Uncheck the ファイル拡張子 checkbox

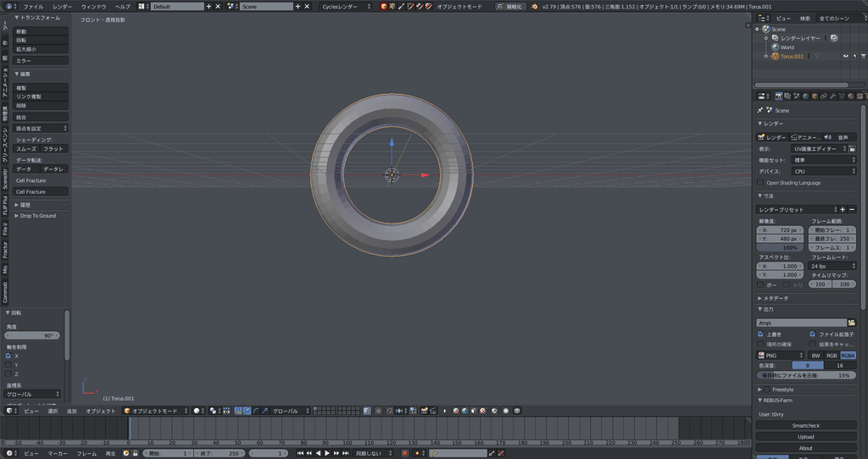[813, 334]
